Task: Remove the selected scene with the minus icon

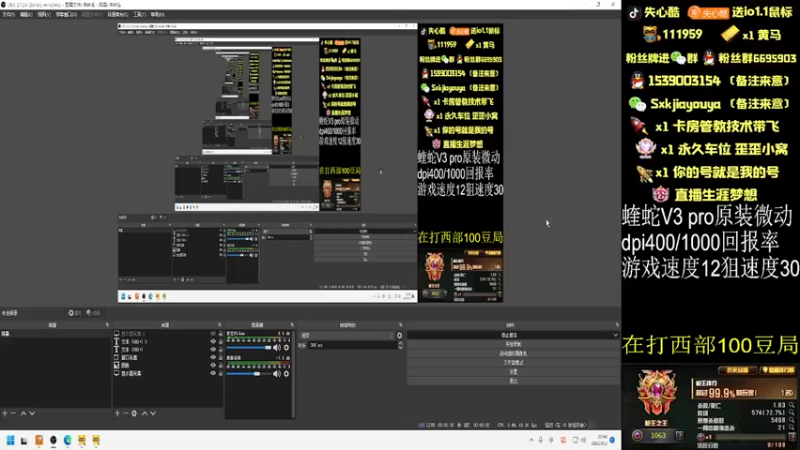Action: pyautogui.click(x=14, y=413)
